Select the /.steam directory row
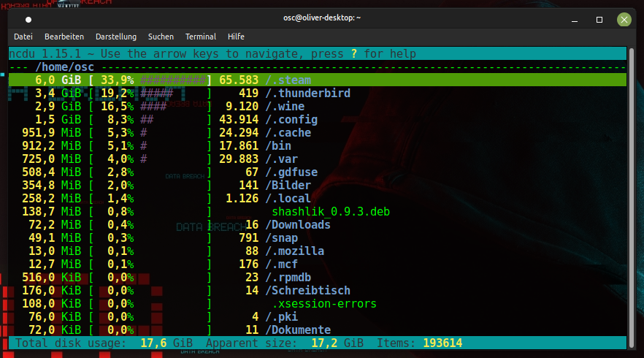Image resolution: width=644 pixels, height=358 pixels. click(x=318, y=80)
